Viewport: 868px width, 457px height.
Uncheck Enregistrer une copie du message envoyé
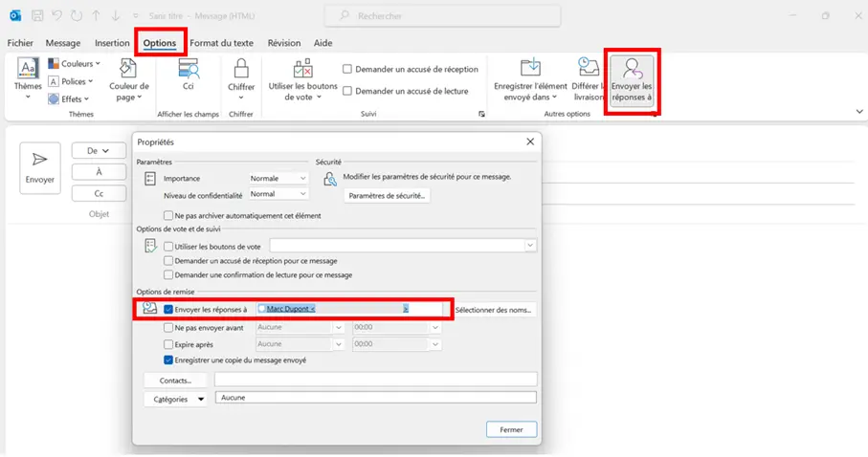[168, 360]
